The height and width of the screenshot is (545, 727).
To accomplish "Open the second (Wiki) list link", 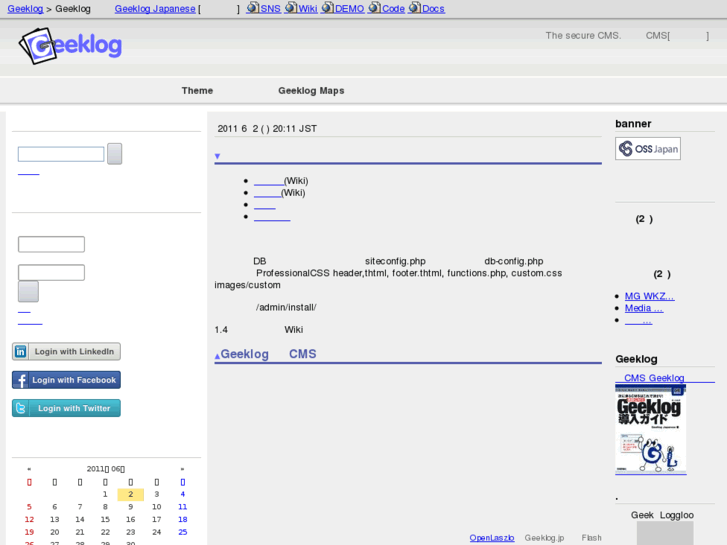I will 267,193.
